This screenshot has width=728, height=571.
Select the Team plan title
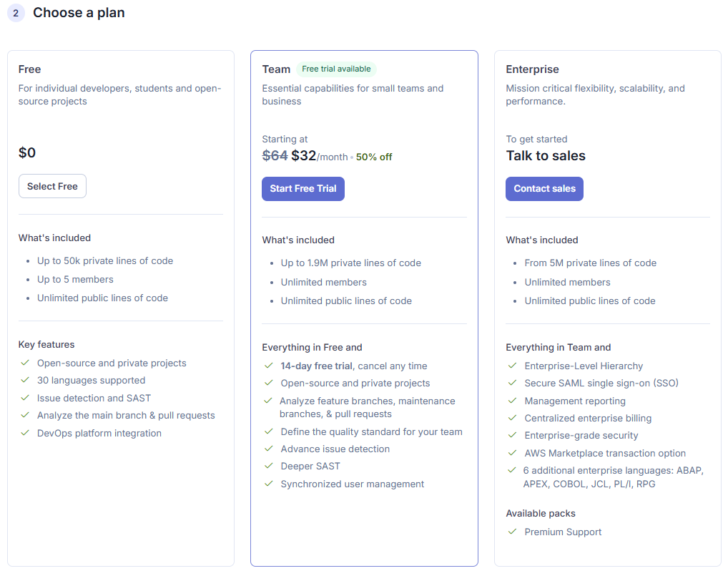[x=276, y=69]
